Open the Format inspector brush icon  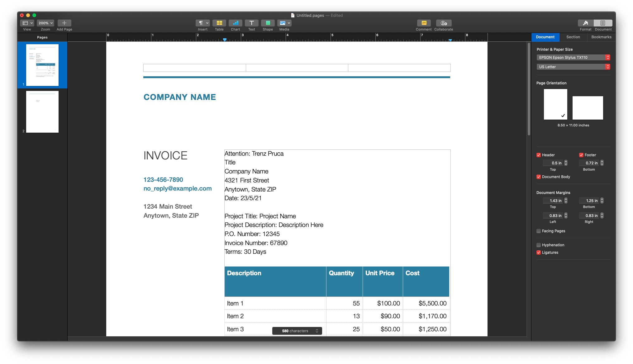point(585,23)
